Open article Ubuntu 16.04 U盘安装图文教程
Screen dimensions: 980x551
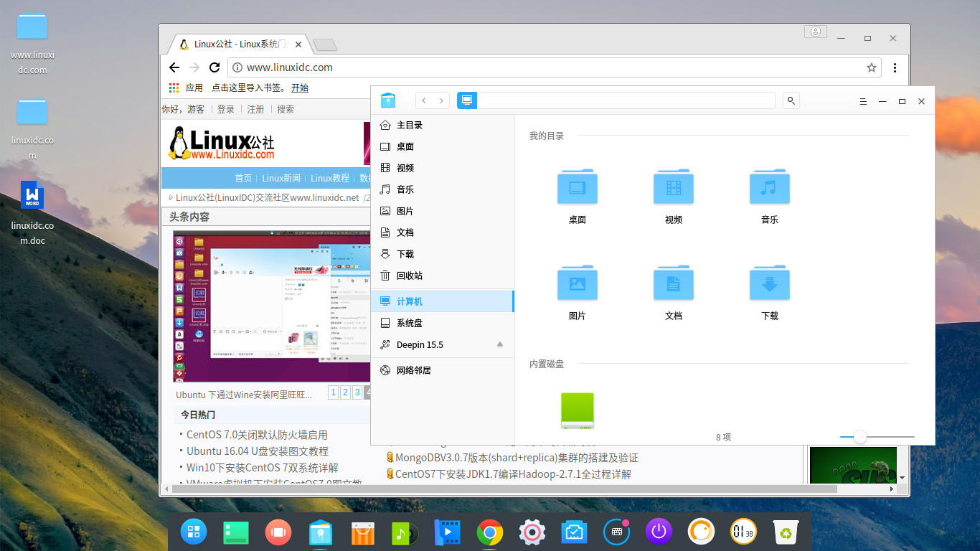[258, 451]
